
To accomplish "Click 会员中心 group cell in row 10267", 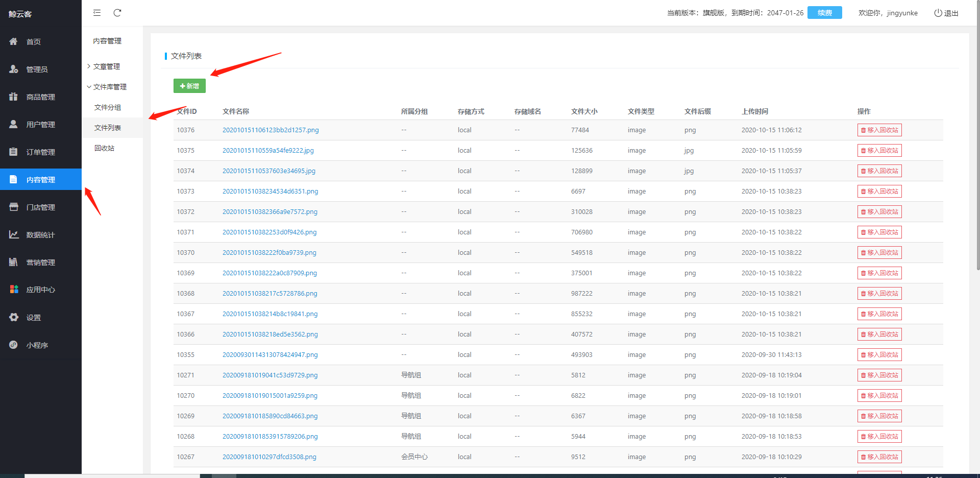I will tap(414, 457).
